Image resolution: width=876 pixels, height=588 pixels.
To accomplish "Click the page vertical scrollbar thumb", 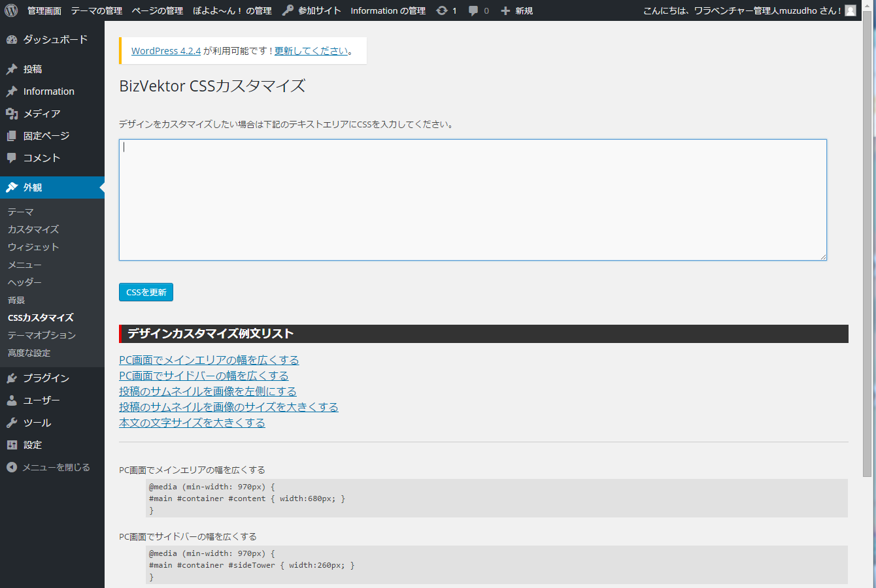I will pos(868,244).
